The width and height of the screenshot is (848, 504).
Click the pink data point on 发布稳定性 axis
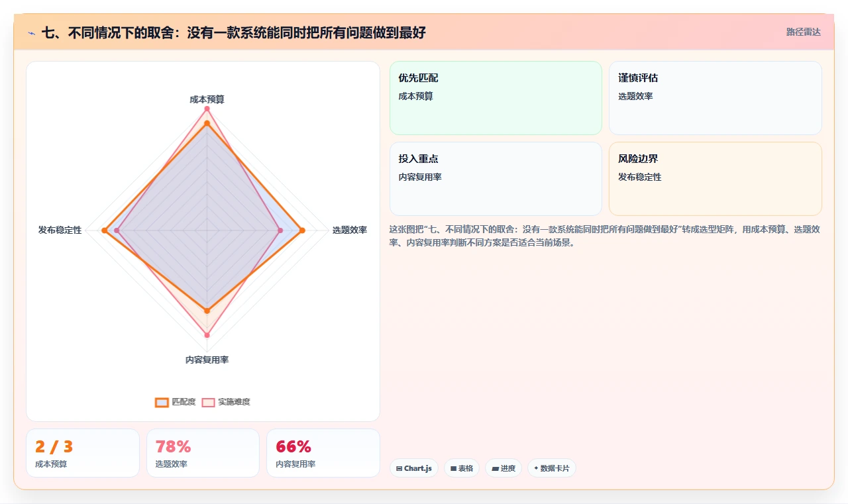click(x=117, y=230)
